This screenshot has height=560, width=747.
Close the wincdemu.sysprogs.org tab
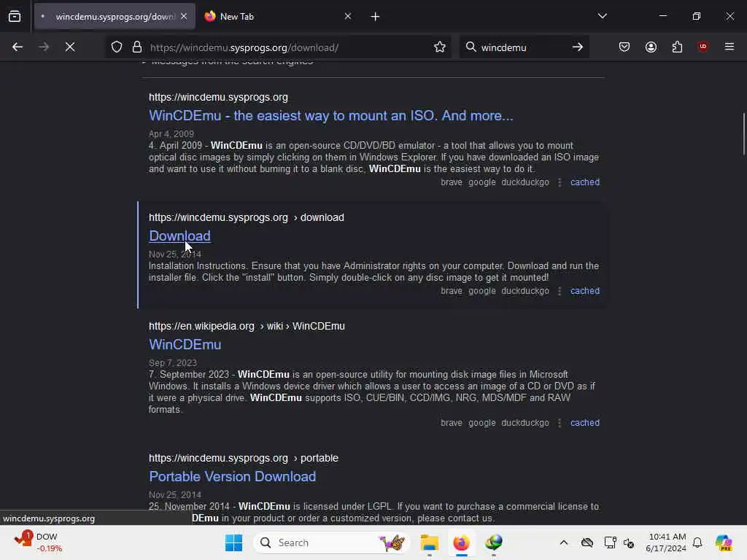184,16
